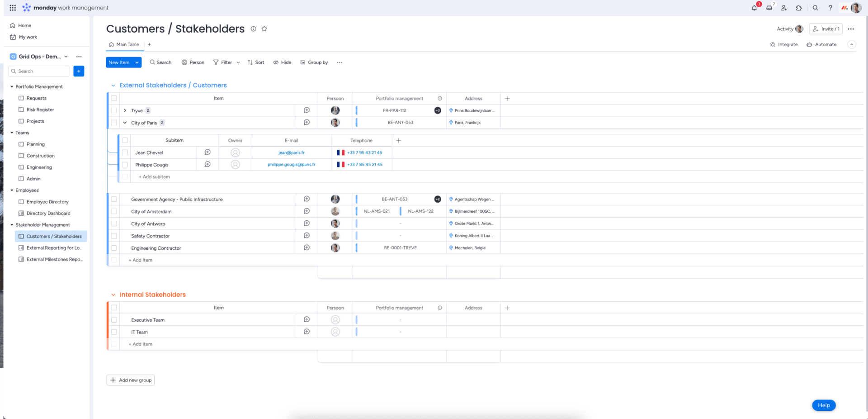Check the Executive Team row checkbox
The image size is (868, 419).
click(114, 320)
